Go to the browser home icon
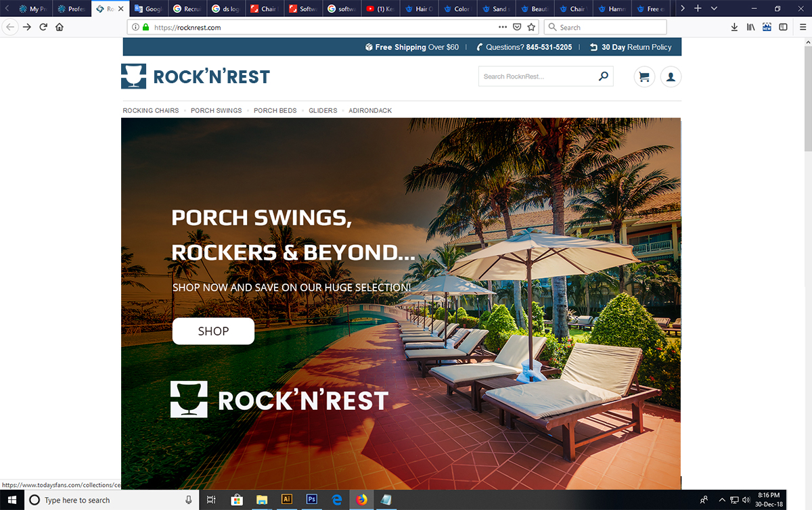Image resolution: width=812 pixels, height=510 pixels. coord(60,27)
